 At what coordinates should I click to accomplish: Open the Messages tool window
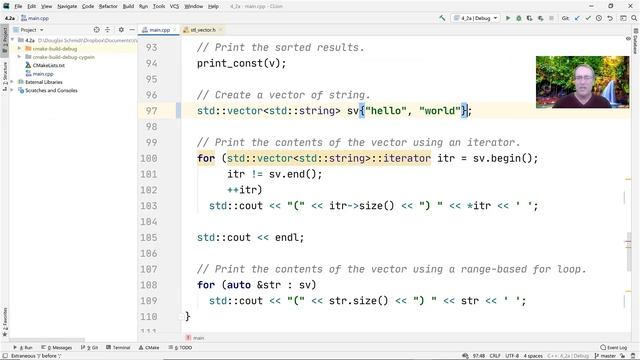(57, 347)
